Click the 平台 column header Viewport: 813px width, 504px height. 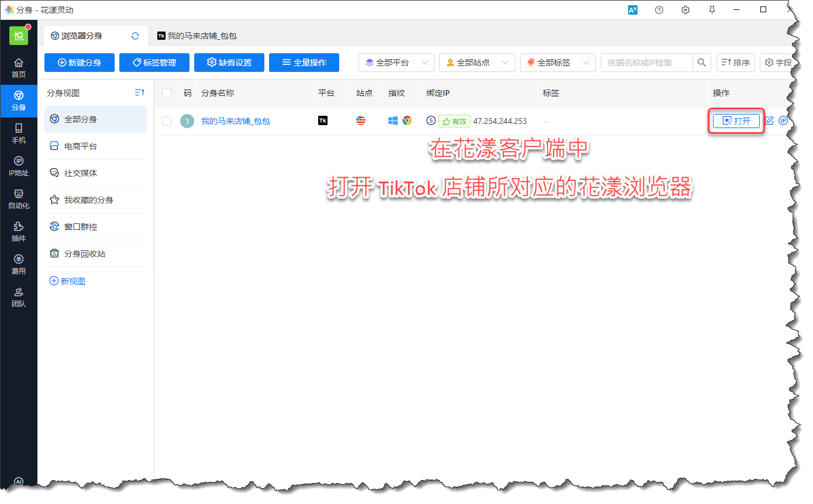[x=326, y=93]
